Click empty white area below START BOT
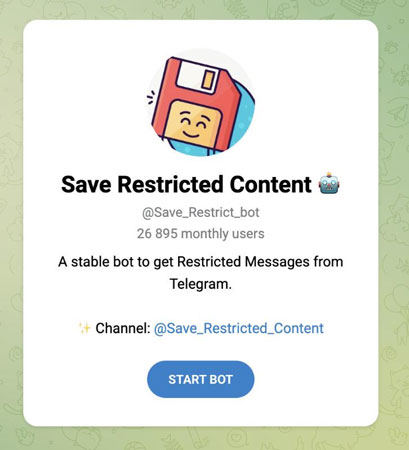409x450 pixels. pyautogui.click(x=201, y=412)
